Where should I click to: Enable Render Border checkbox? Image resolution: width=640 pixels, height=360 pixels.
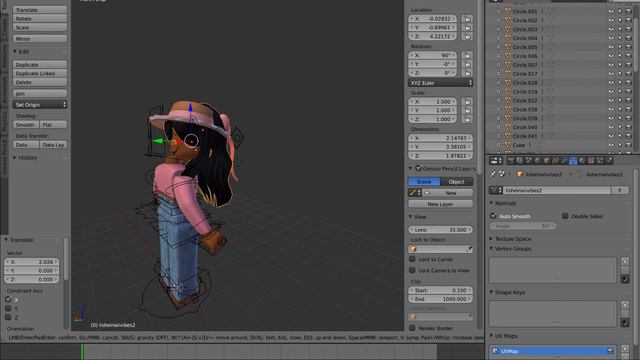[x=412, y=328]
